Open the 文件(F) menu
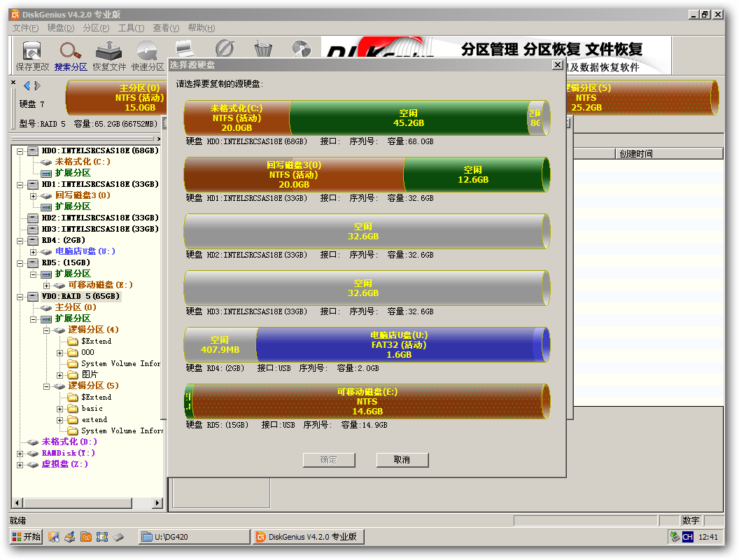Screen dimensions: 739x560 25,28
